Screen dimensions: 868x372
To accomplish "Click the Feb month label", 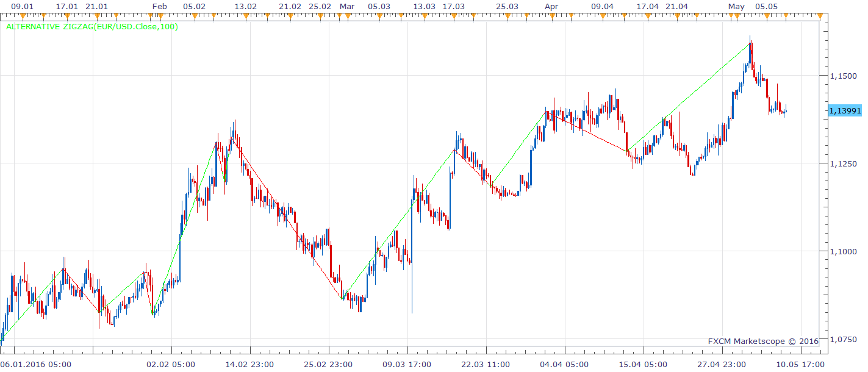I will click(x=159, y=5).
